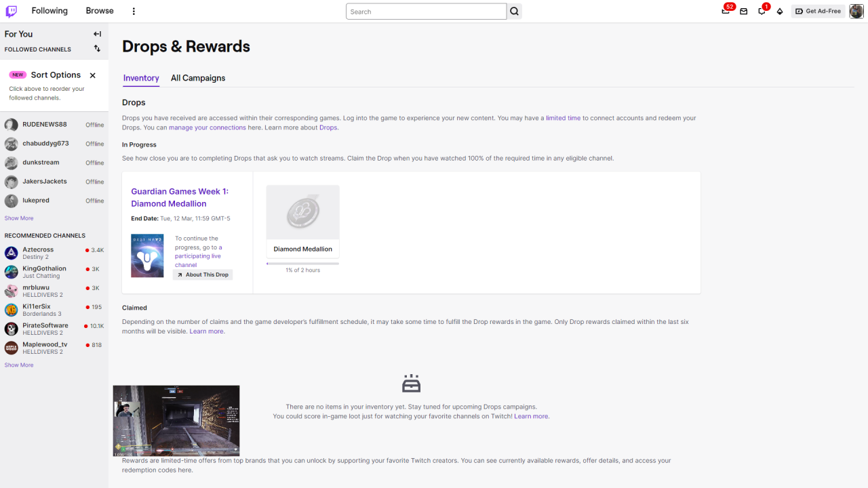
Task: Click the search magnifier button
Action: (x=514, y=12)
